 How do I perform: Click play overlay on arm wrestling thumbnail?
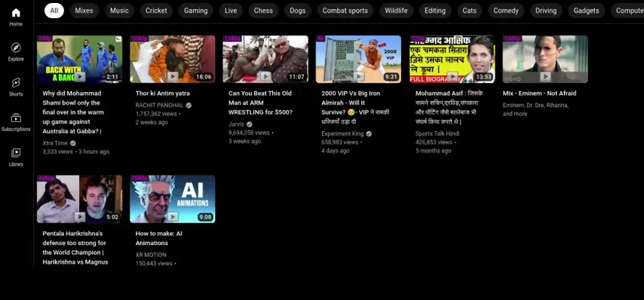click(x=265, y=76)
